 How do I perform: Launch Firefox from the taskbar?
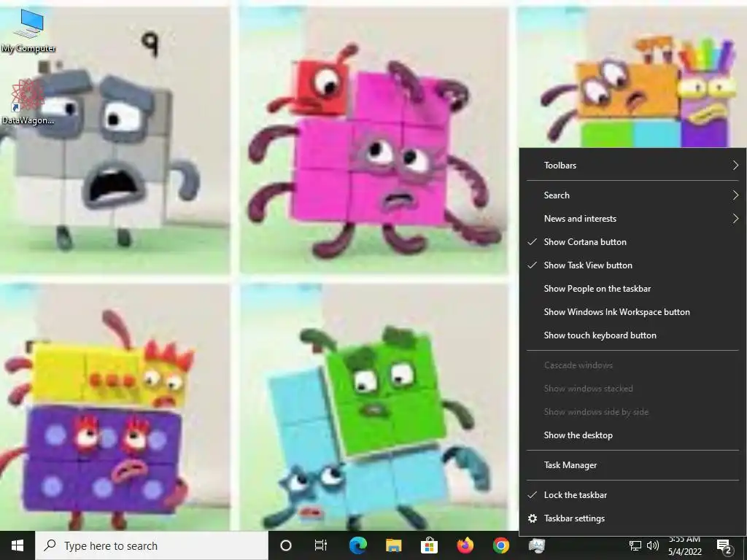coord(465,545)
